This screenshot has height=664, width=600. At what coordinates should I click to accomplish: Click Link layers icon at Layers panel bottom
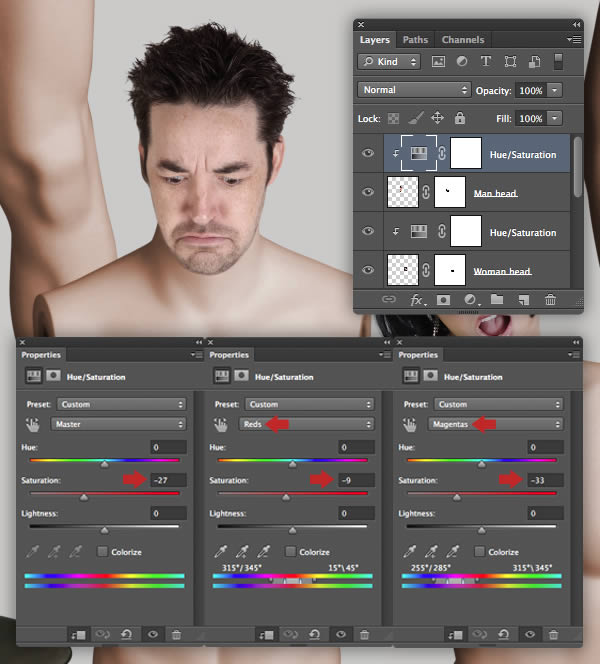pos(389,300)
